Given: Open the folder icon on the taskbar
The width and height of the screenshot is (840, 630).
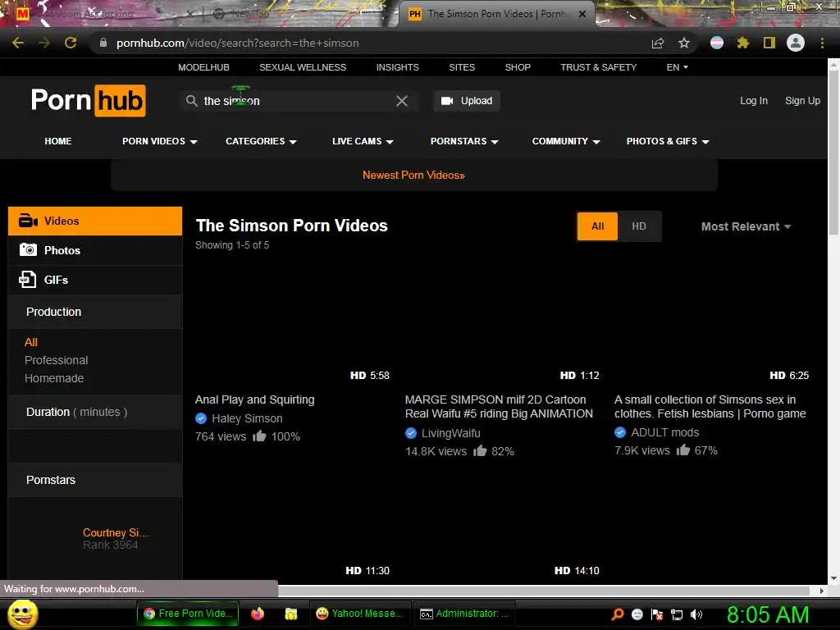Looking at the screenshot, I should [x=291, y=614].
